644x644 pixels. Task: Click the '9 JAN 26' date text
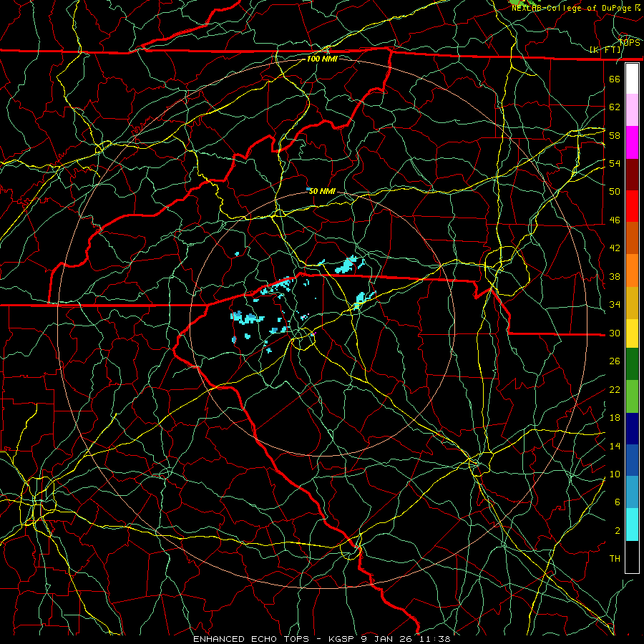click(x=386, y=639)
